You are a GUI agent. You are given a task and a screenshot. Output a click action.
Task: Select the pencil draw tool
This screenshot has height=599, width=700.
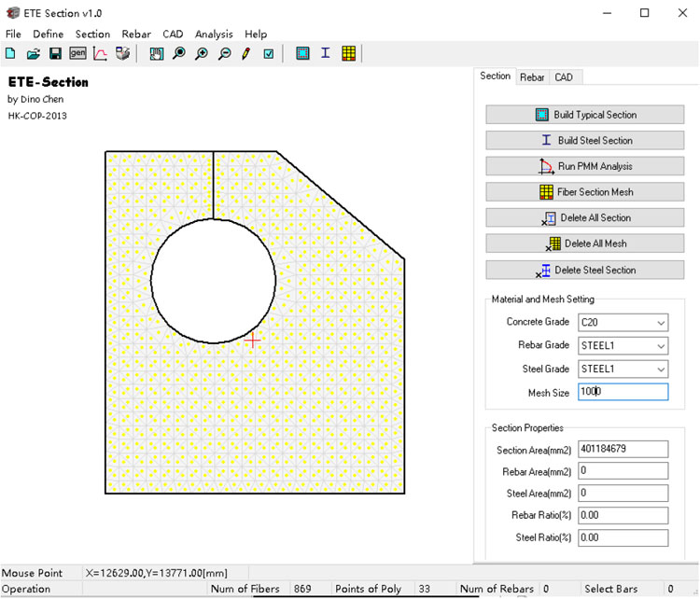pyautogui.click(x=246, y=53)
